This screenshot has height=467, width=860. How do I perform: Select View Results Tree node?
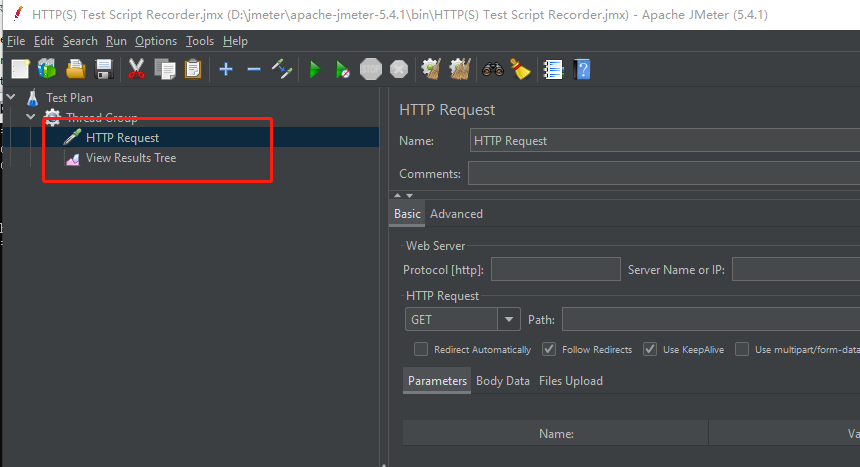(x=131, y=158)
